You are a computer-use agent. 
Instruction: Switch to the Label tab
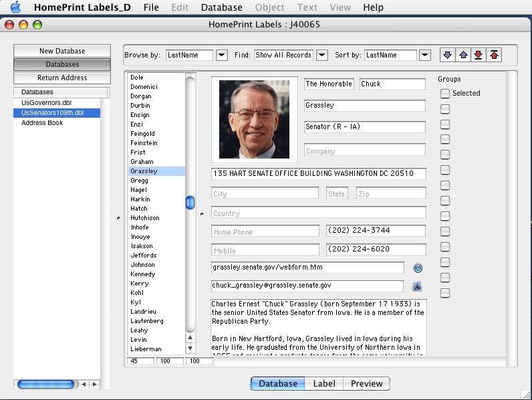coord(324,384)
